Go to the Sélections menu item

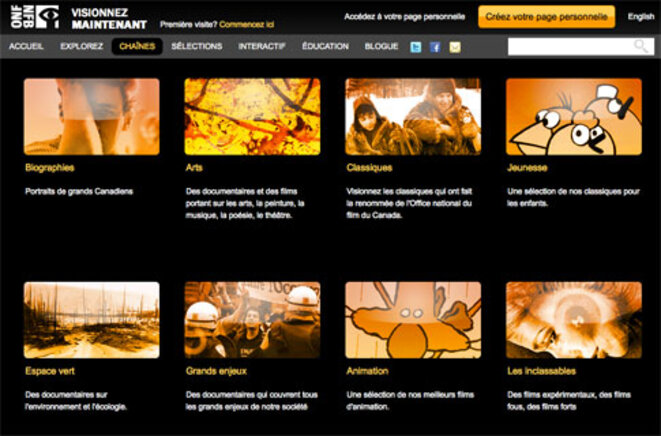tap(196, 46)
